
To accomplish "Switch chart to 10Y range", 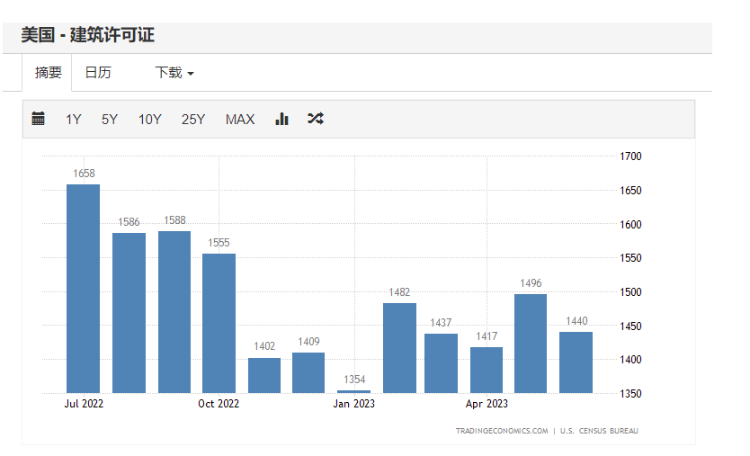I will pyautogui.click(x=150, y=119).
